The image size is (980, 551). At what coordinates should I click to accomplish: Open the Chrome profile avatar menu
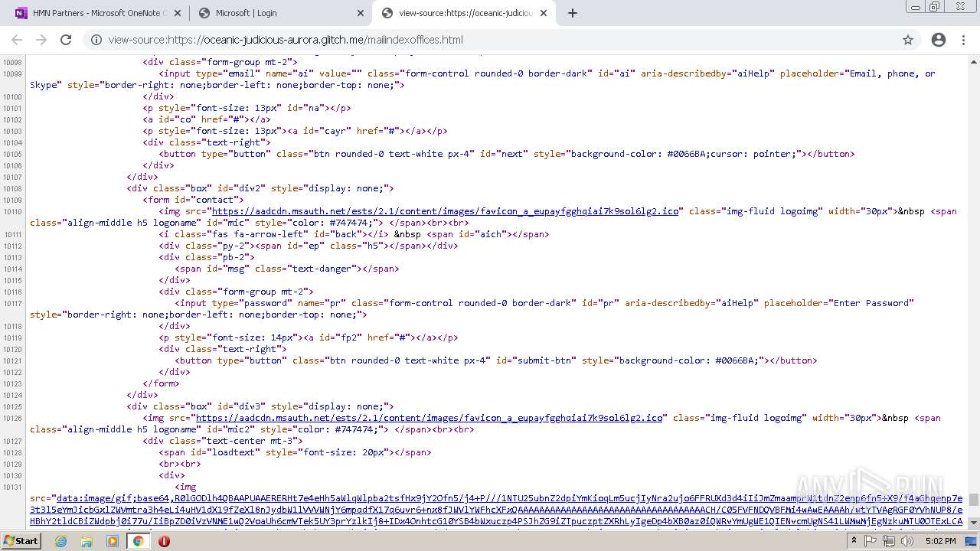click(x=939, y=40)
